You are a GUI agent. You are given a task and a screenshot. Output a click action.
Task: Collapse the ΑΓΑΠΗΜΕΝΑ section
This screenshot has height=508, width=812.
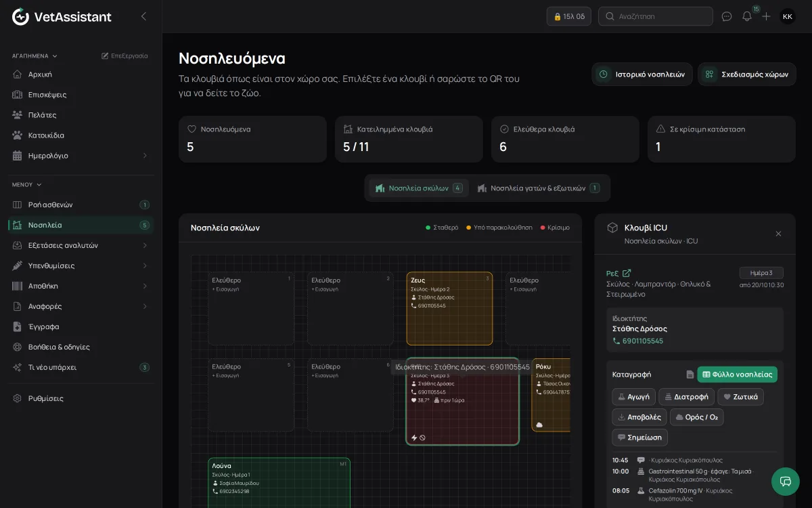coord(35,56)
